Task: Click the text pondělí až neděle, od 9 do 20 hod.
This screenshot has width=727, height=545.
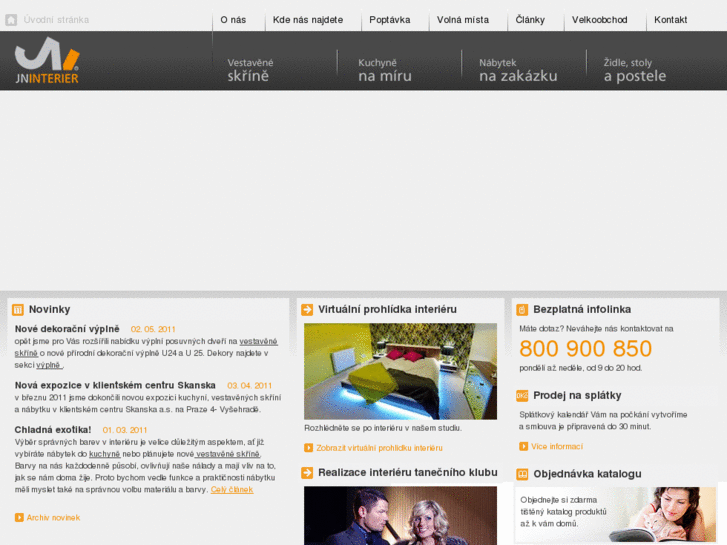Action: tap(580, 368)
